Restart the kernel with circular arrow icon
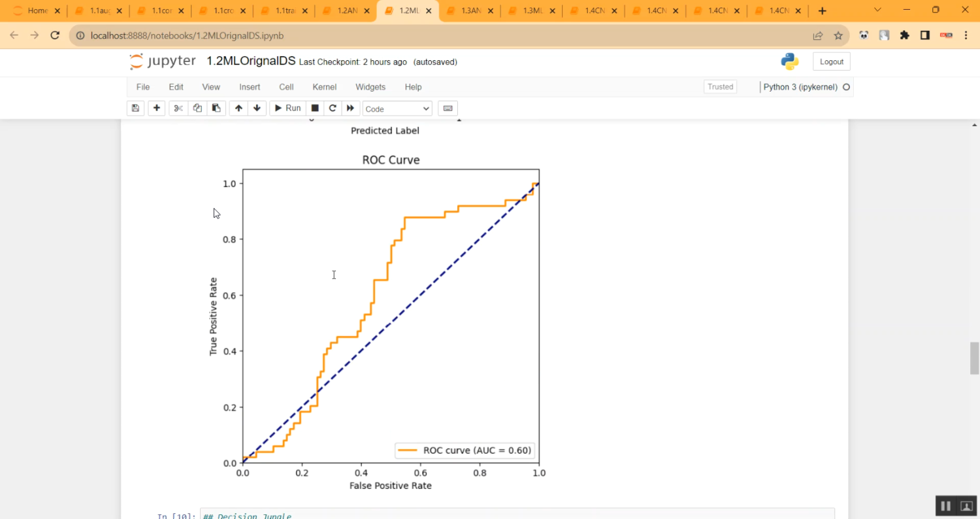 333,109
